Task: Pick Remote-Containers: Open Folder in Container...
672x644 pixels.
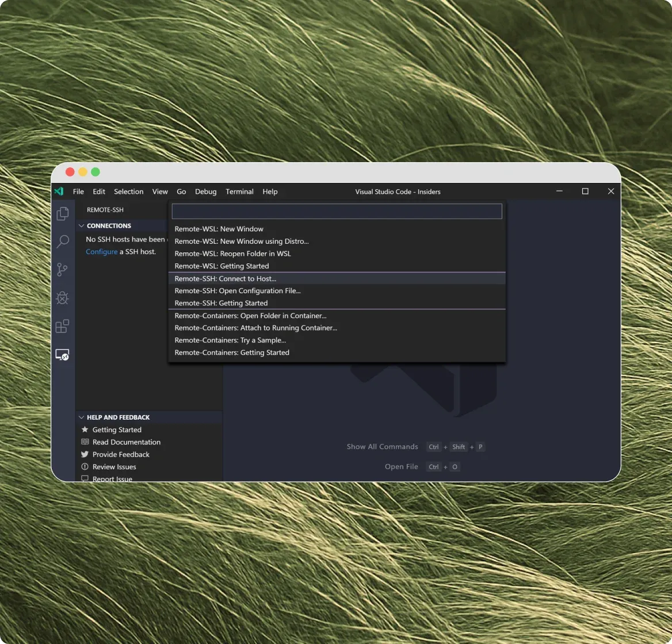Action: click(x=337, y=316)
